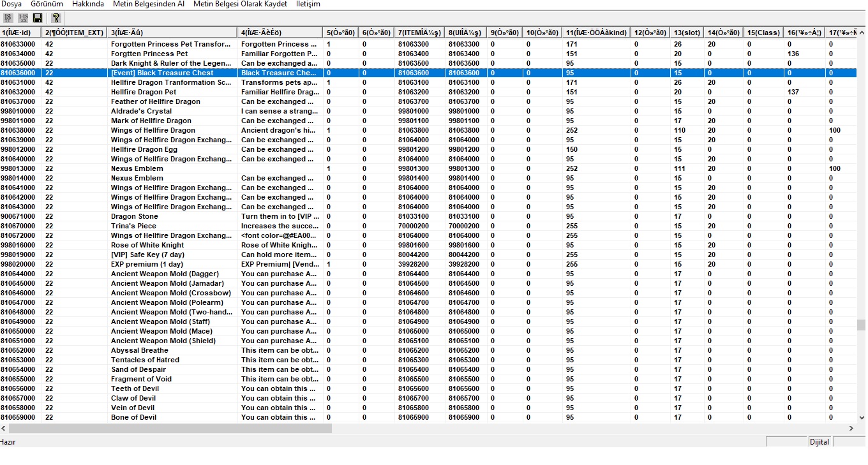Click column 11 kind header
Image resolution: width=868 pixels, height=465 pixels.
(597, 33)
